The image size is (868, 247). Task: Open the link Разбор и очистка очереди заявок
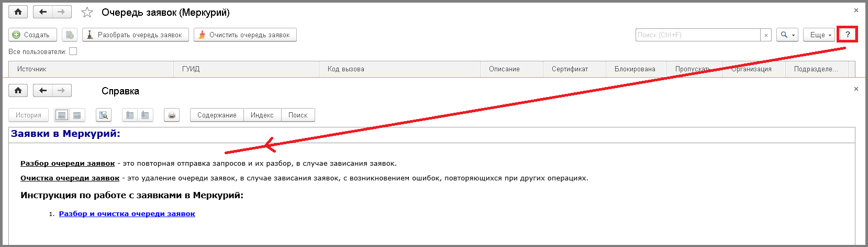tap(127, 213)
